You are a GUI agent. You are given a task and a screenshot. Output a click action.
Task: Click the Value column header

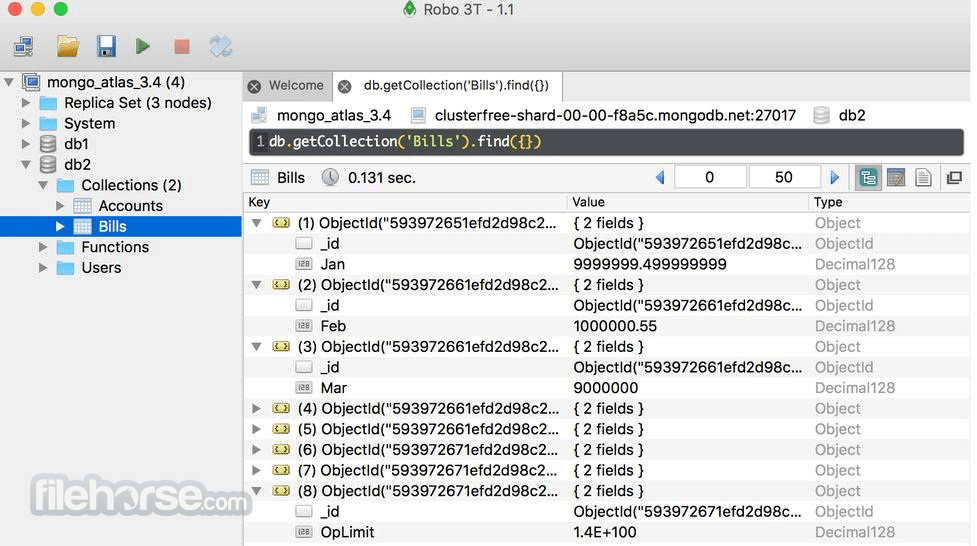click(x=688, y=202)
